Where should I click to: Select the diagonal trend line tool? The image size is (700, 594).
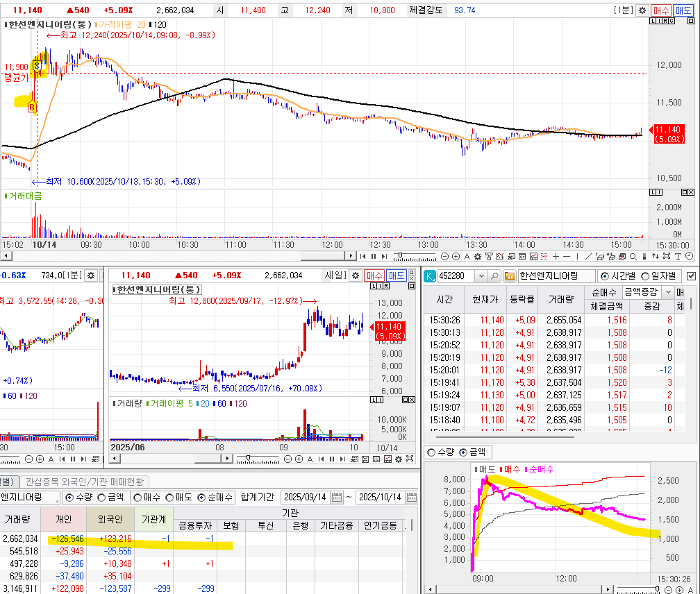tap(588, 257)
